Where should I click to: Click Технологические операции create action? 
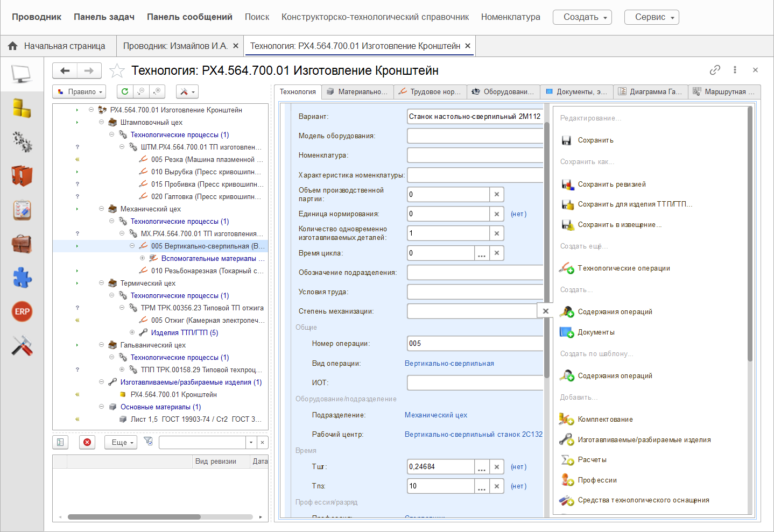[x=624, y=268]
